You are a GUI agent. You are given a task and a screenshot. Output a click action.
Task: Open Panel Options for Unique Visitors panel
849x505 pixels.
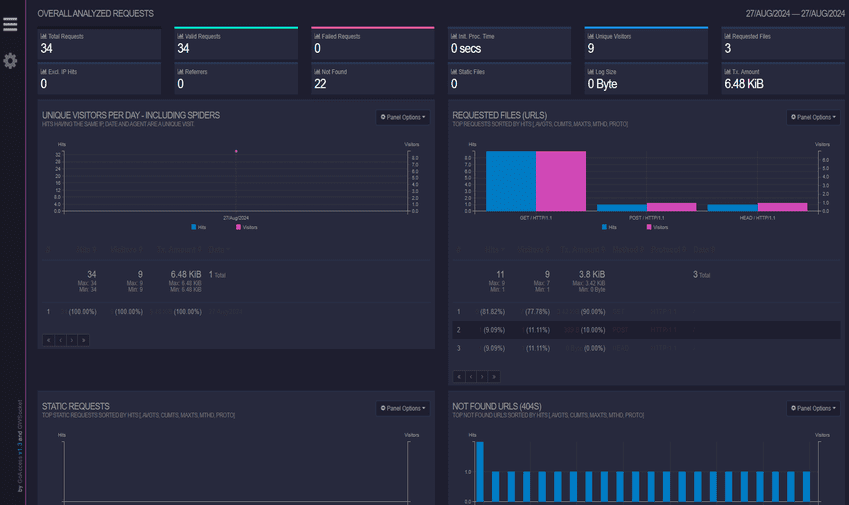pos(403,117)
